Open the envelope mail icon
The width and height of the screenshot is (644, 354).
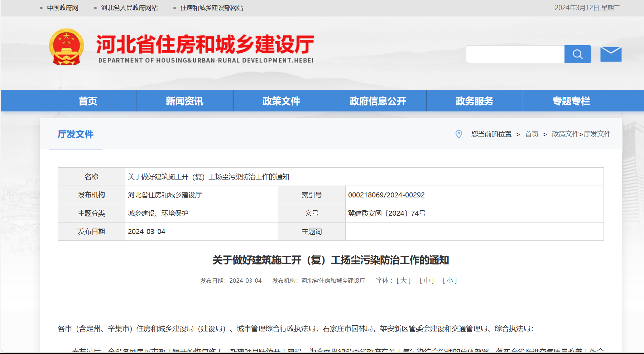(x=611, y=54)
